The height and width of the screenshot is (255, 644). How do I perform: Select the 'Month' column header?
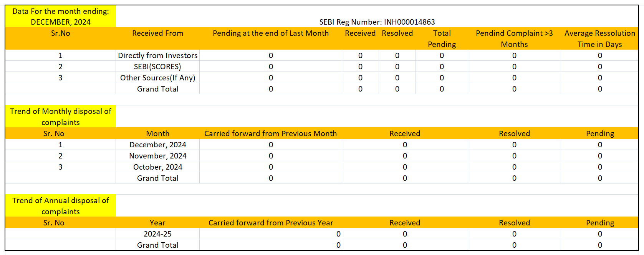tap(157, 133)
